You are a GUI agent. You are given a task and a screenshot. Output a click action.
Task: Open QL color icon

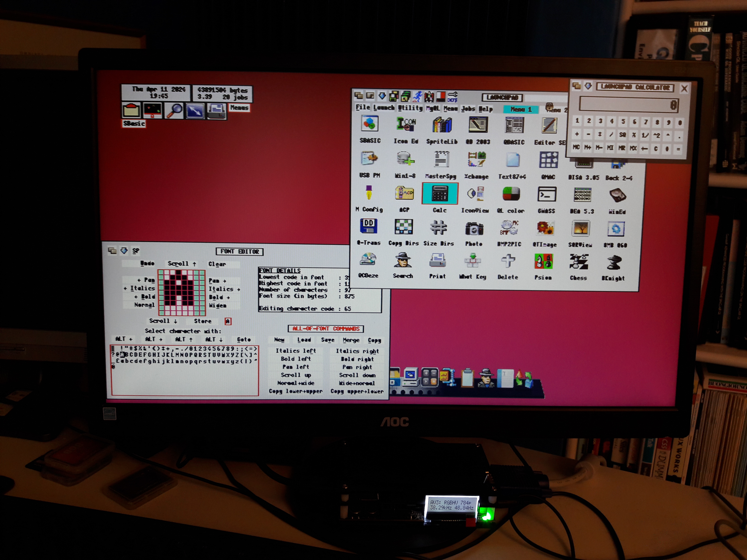tap(511, 194)
